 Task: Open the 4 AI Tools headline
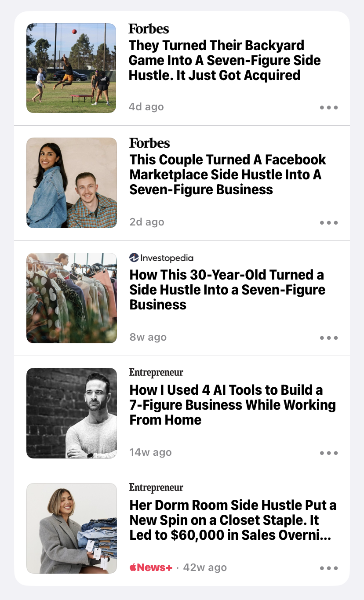pyautogui.click(x=233, y=405)
